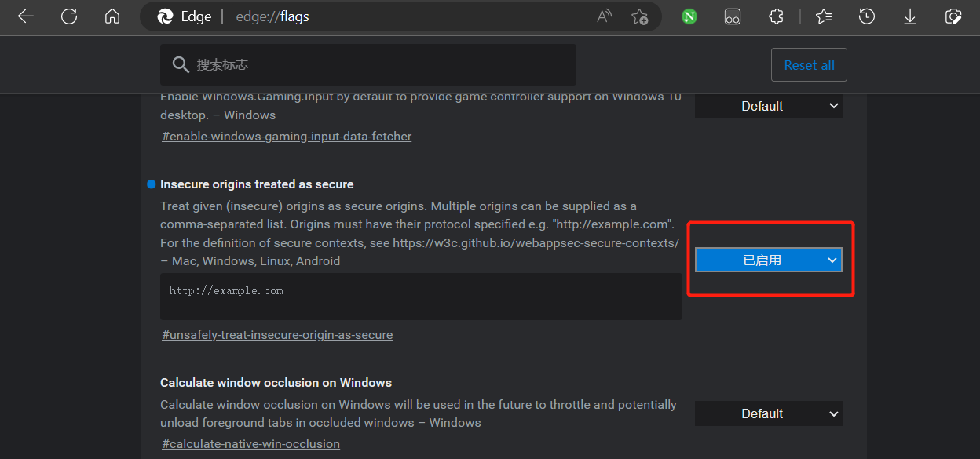Click the browser Back arrow
The height and width of the screenshot is (459, 980).
pyautogui.click(x=26, y=16)
